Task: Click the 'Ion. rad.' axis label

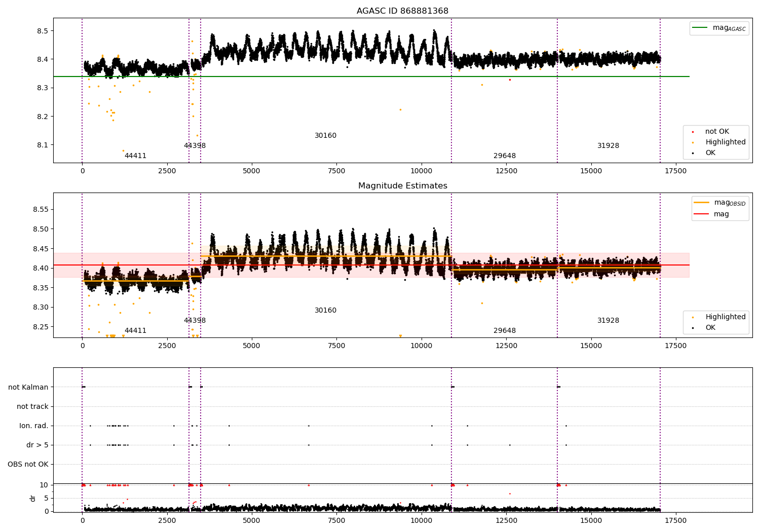Action: (x=34, y=426)
